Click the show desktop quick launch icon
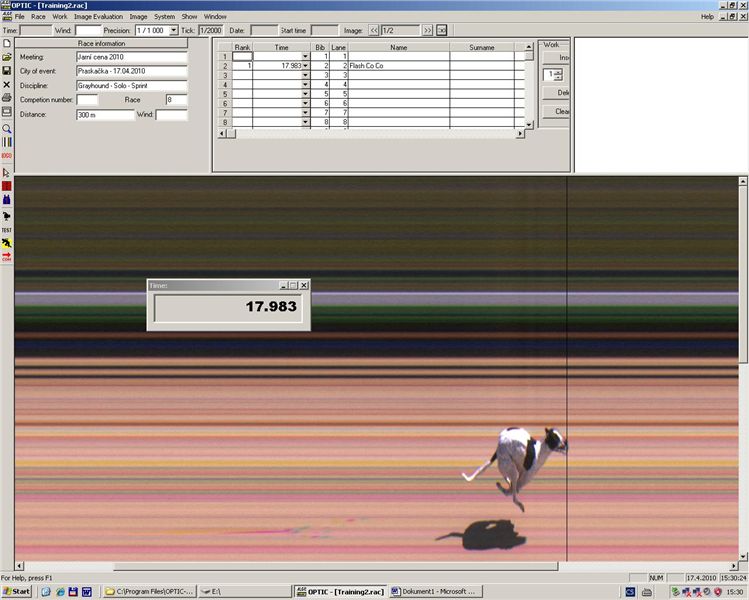The height and width of the screenshot is (600, 749). 46,591
